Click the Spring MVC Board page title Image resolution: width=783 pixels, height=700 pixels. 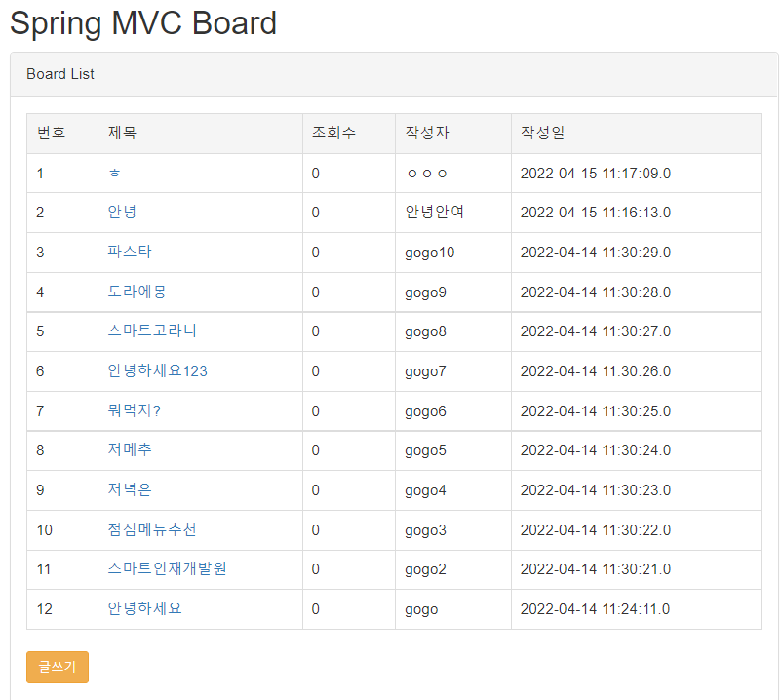pyautogui.click(x=142, y=23)
